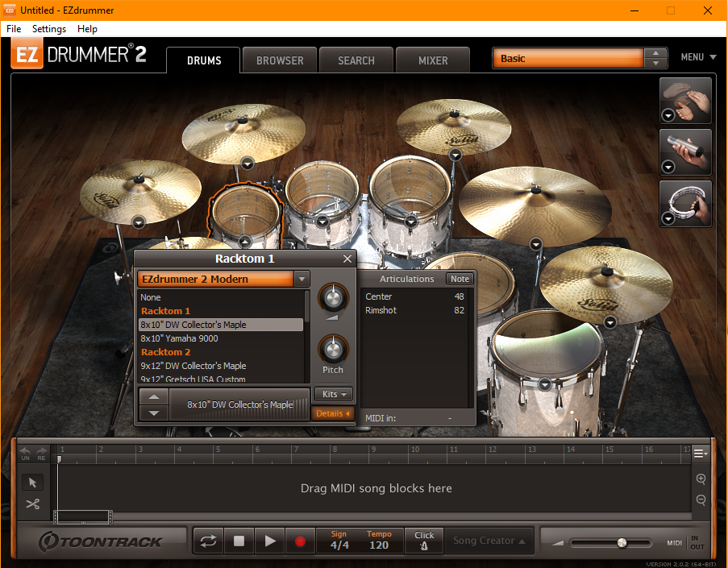Viewport: 728px width, 568px height.
Task: Select the next drum with down arrow
Action: 154,413
